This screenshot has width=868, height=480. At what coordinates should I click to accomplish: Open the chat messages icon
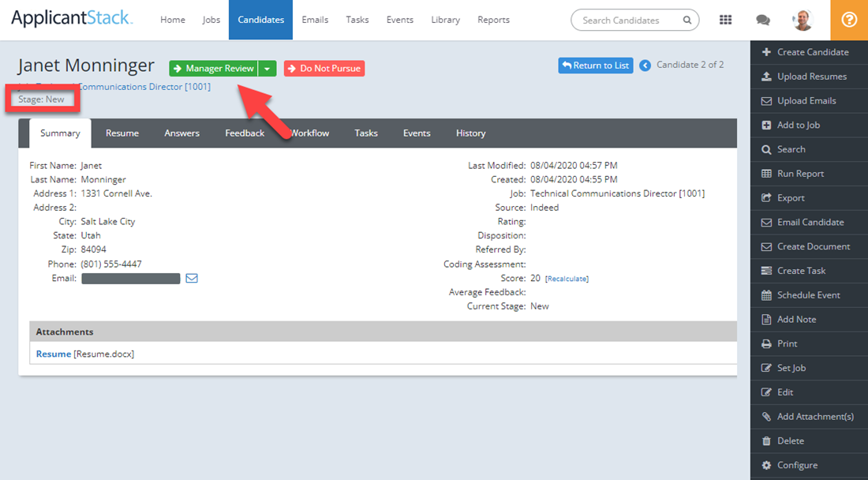(x=763, y=20)
